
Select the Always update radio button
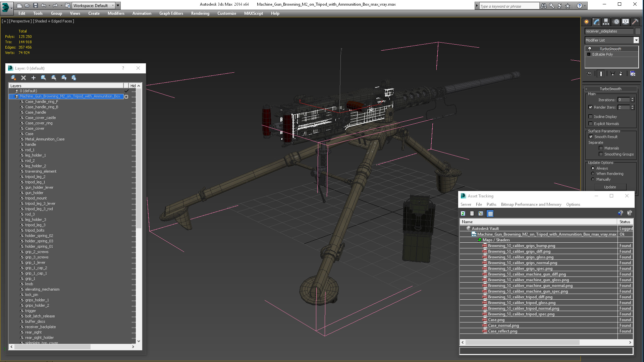click(x=593, y=168)
